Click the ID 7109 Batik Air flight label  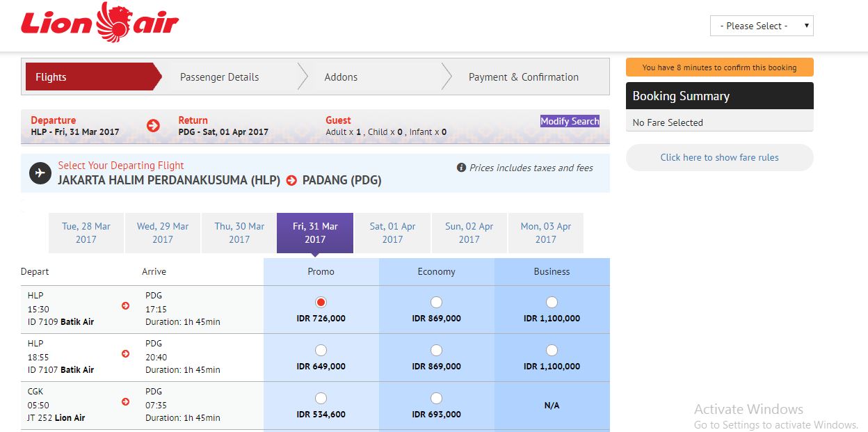61,322
